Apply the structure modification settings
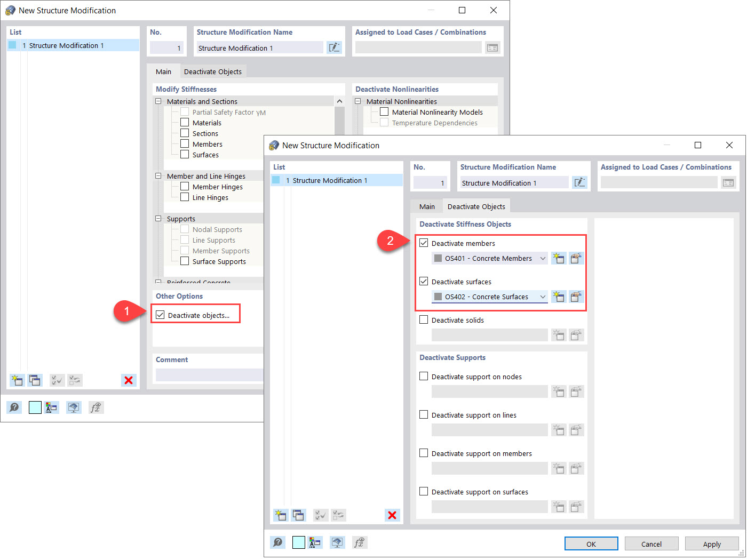747x560 pixels. [712, 543]
